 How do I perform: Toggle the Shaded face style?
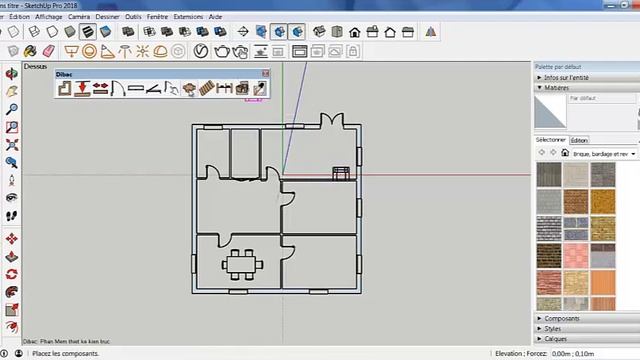[70, 31]
